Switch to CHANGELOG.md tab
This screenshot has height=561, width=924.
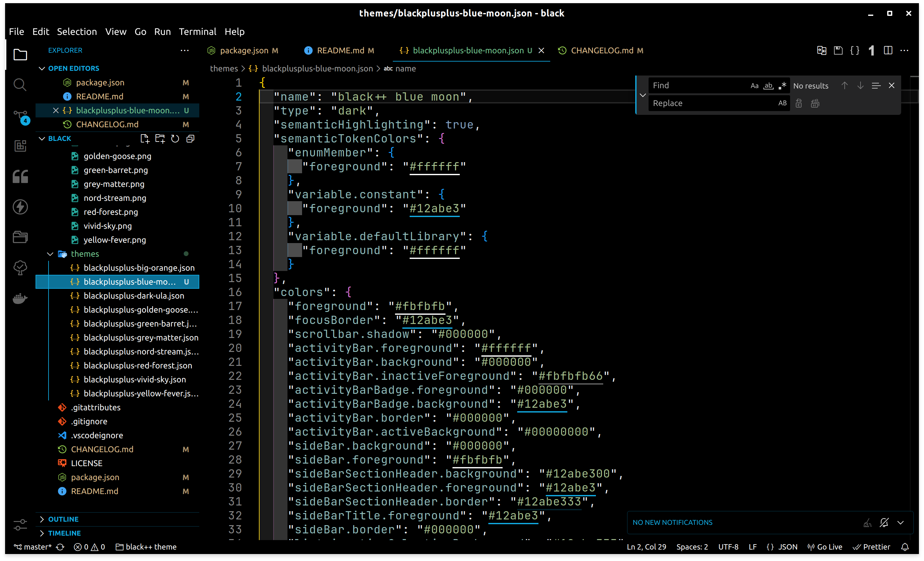pos(601,50)
